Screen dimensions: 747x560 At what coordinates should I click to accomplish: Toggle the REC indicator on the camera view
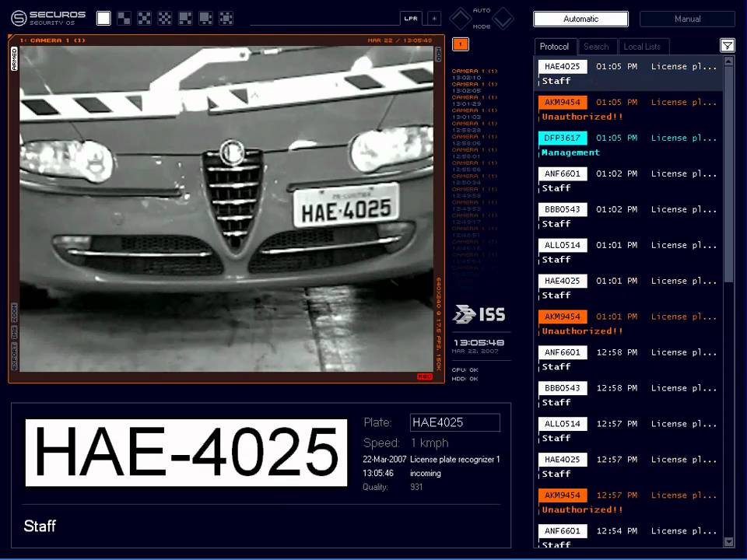coord(424,376)
